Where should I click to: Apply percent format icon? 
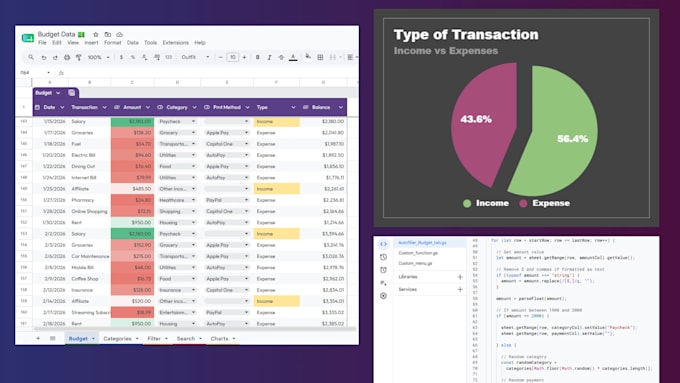[133, 57]
